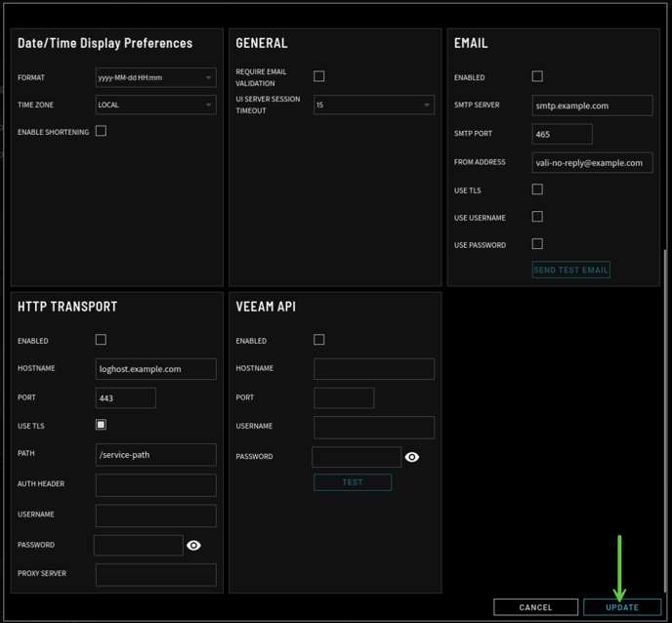Click the Update button
672x623 pixels.
pos(622,607)
